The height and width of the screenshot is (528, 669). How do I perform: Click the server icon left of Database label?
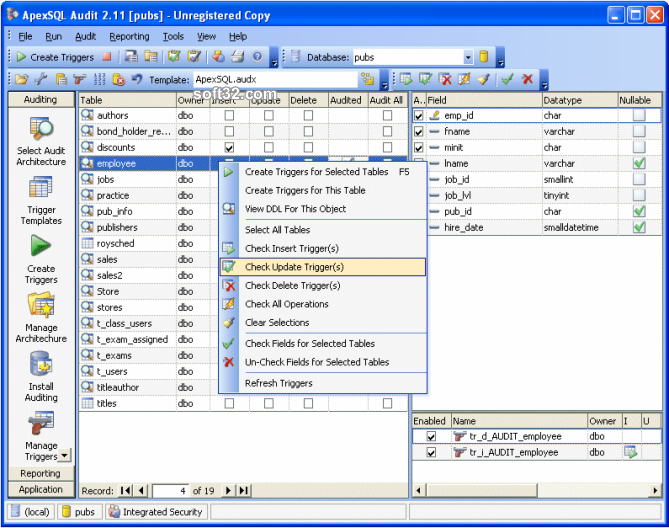pyautogui.click(x=296, y=56)
